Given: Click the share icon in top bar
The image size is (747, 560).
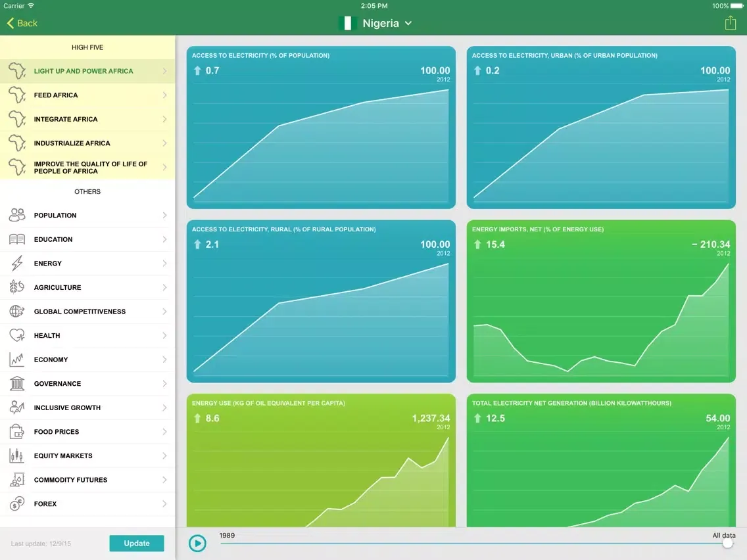Looking at the screenshot, I should [730, 23].
